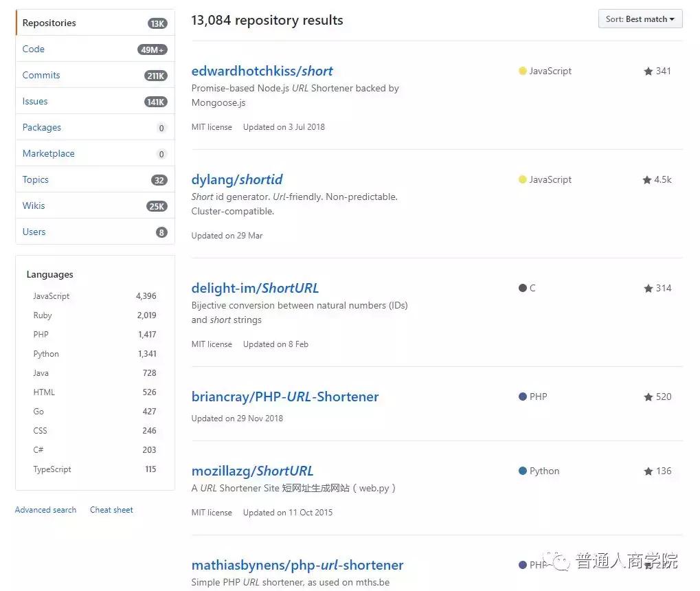This screenshot has width=700, height=591.
Task: Open Advanced search
Action: (x=45, y=509)
